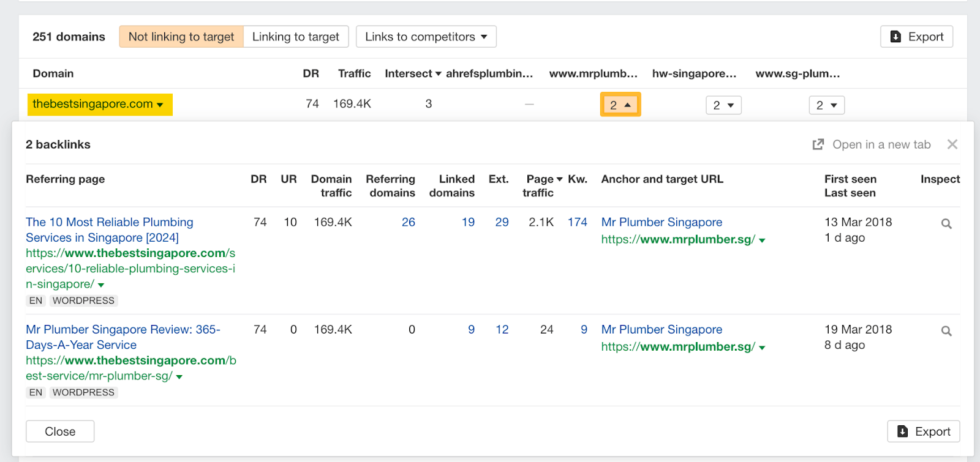Expand thebestsingapore.com domain menu

tap(160, 105)
